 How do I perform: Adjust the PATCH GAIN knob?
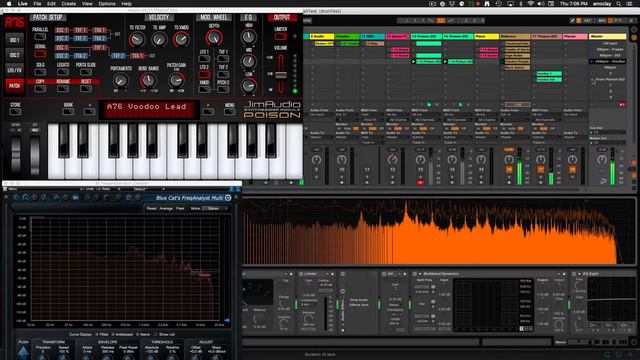(x=176, y=80)
